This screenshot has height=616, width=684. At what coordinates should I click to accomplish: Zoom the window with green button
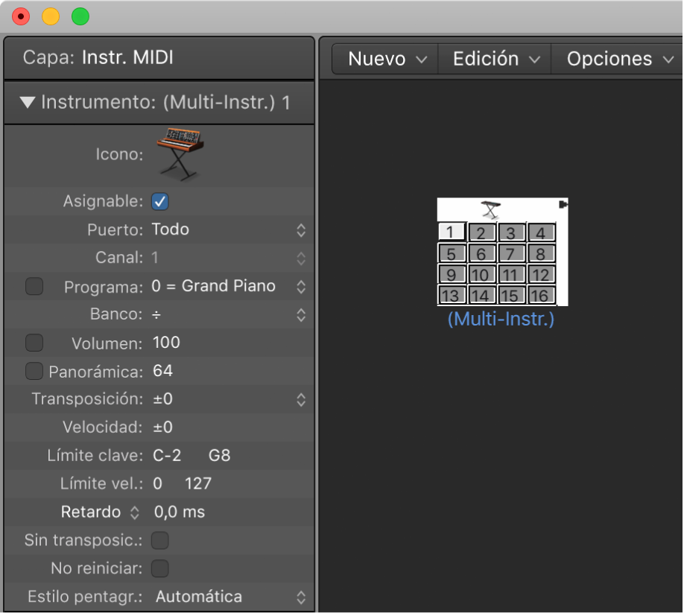coord(80,16)
